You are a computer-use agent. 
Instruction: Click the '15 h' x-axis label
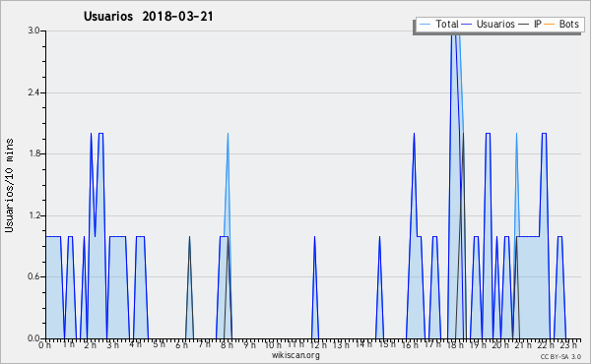pyautogui.click(x=387, y=344)
